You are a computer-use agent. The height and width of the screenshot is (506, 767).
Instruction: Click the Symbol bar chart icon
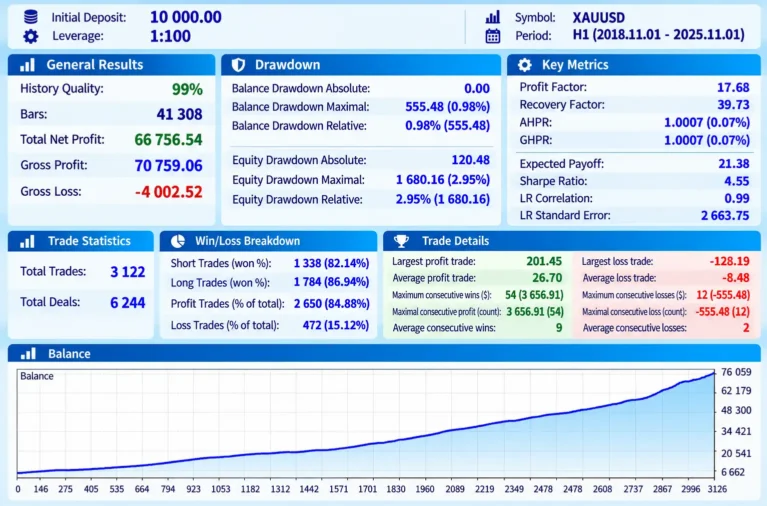[x=493, y=17]
